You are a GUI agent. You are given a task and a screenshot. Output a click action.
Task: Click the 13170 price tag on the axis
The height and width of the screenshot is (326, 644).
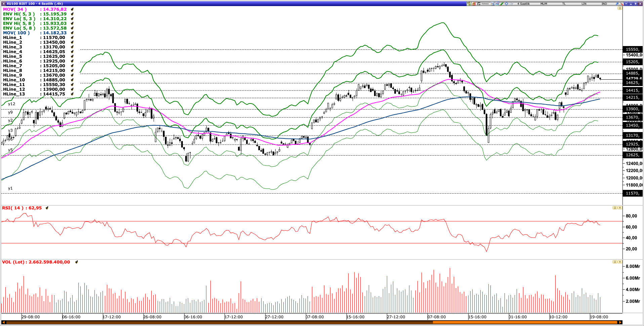pos(632,135)
